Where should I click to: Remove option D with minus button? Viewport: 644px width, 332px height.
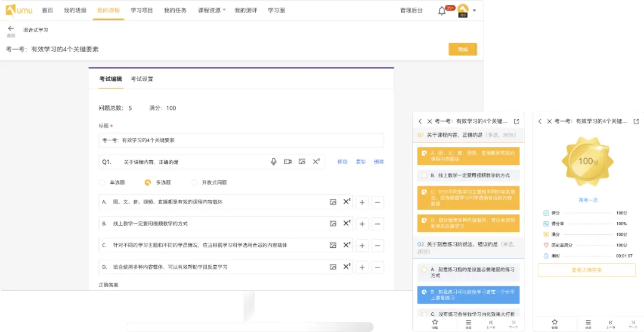coord(377,267)
